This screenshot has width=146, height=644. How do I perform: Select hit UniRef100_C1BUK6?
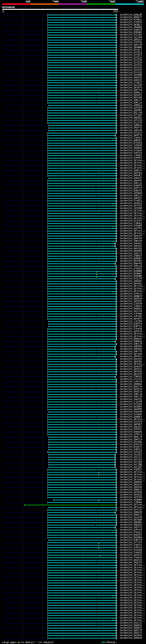coord(131,502)
